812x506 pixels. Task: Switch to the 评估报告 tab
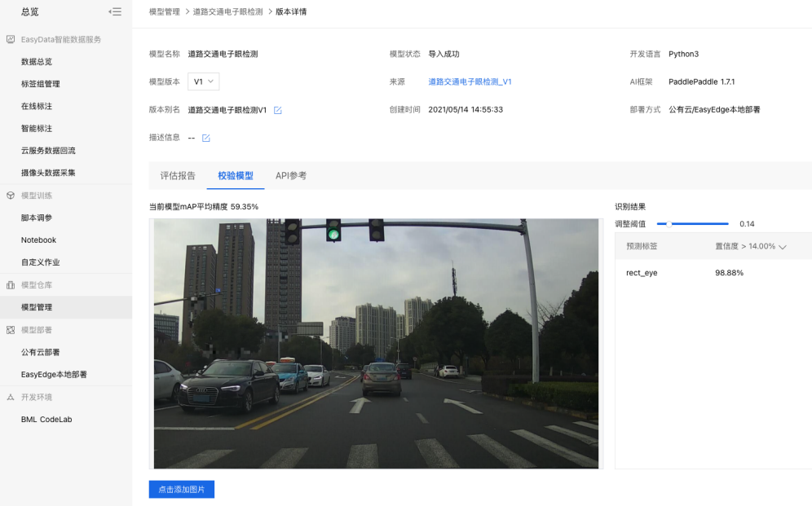click(178, 176)
